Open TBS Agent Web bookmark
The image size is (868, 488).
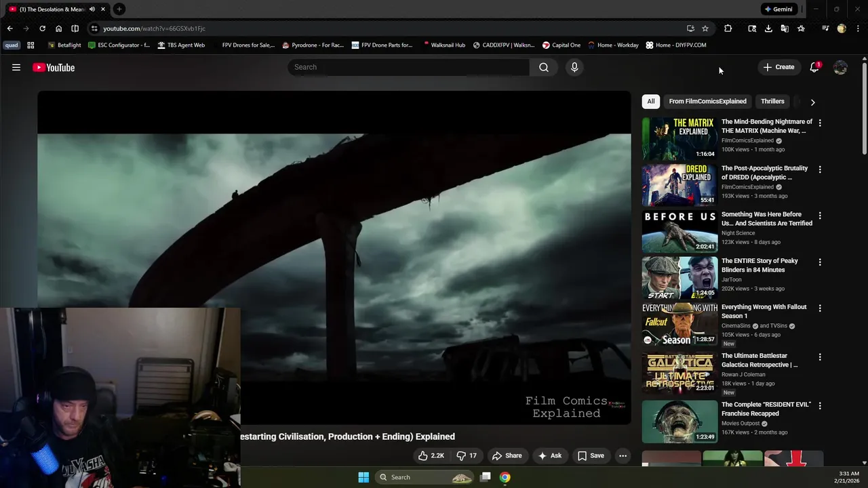click(181, 45)
